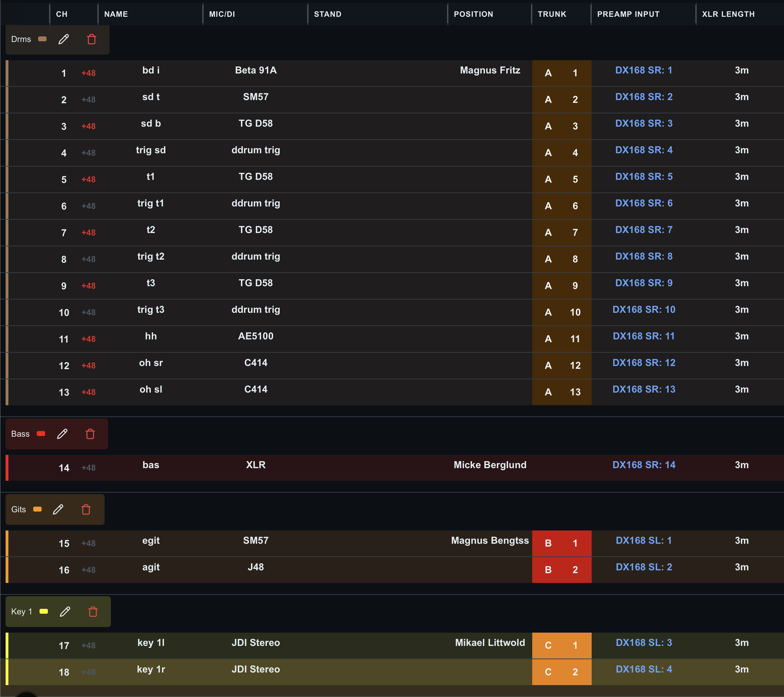Toggle +48 phantom power on channel 11
The width and height of the screenshot is (784, 697).
pyautogui.click(x=88, y=339)
